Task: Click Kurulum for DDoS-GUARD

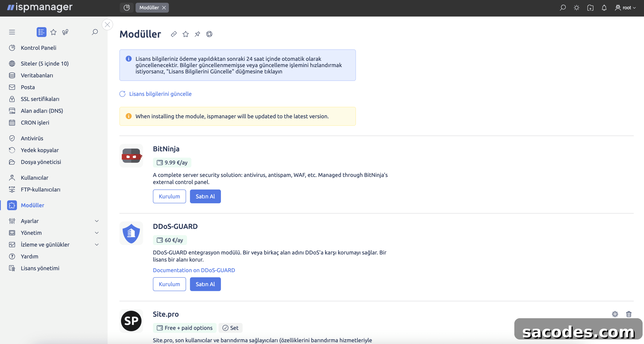Action: click(169, 284)
